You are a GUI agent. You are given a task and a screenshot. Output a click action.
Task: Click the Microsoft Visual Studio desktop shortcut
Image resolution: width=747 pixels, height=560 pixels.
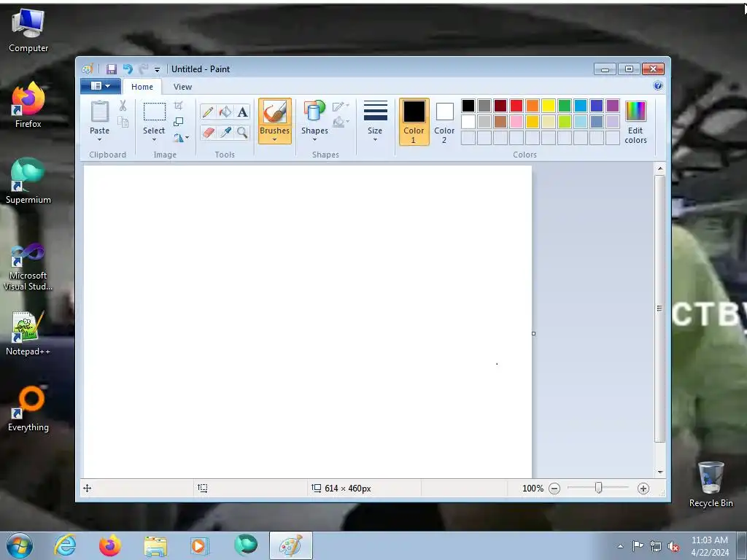(28, 267)
